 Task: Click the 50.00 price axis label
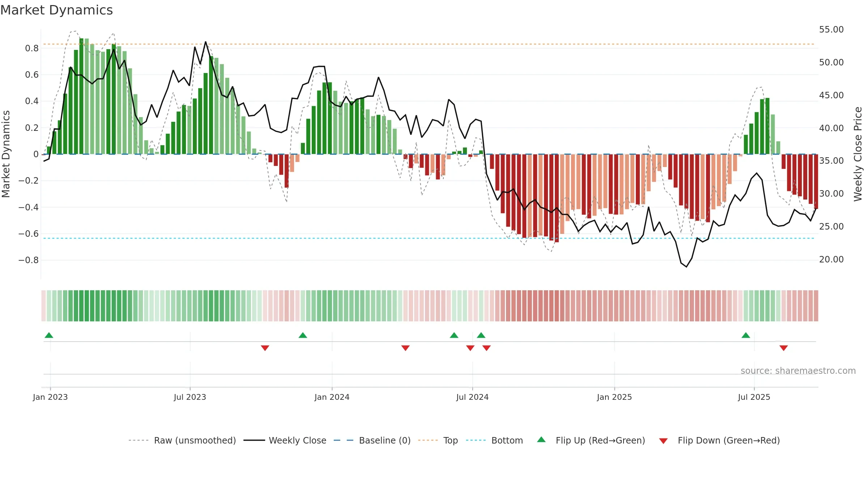coord(831,63)
